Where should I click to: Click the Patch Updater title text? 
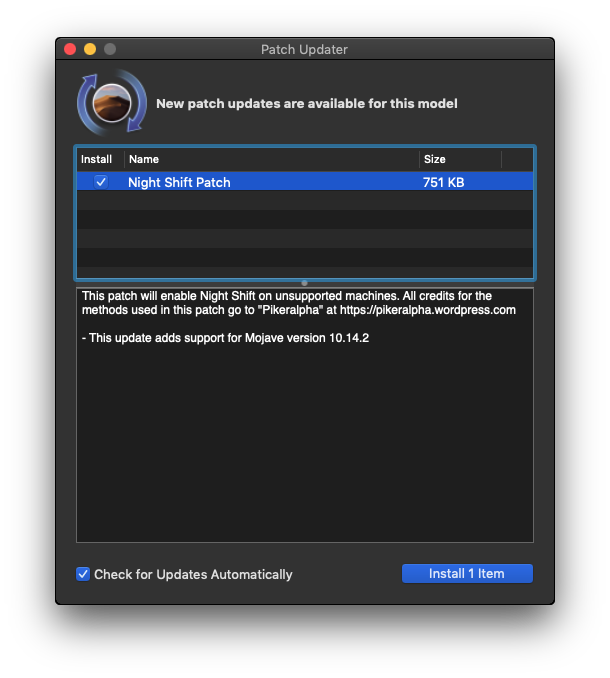click(304, 50)
